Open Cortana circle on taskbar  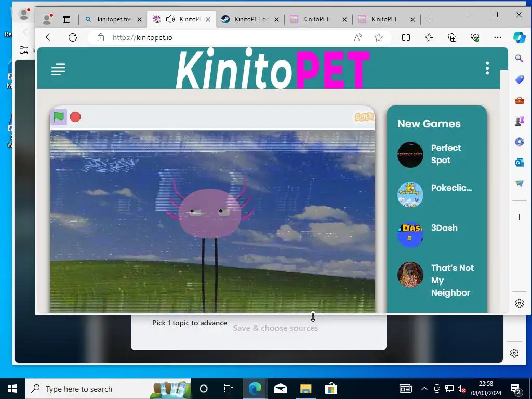[204, 389]
